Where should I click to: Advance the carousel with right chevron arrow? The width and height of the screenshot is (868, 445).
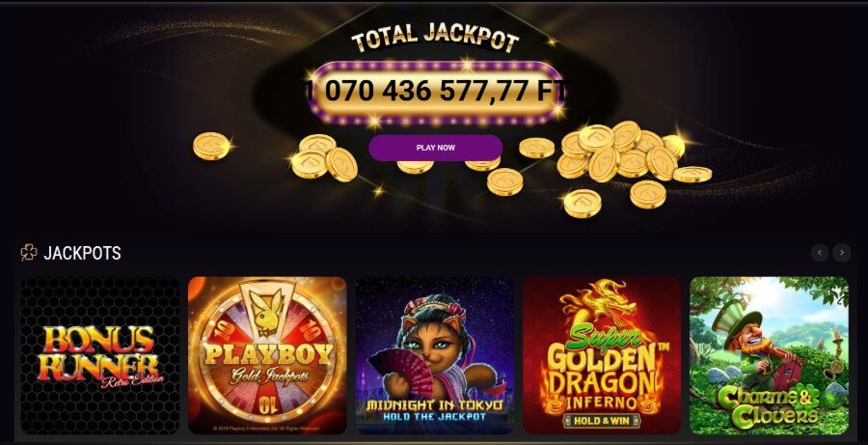tap(842, 253)
